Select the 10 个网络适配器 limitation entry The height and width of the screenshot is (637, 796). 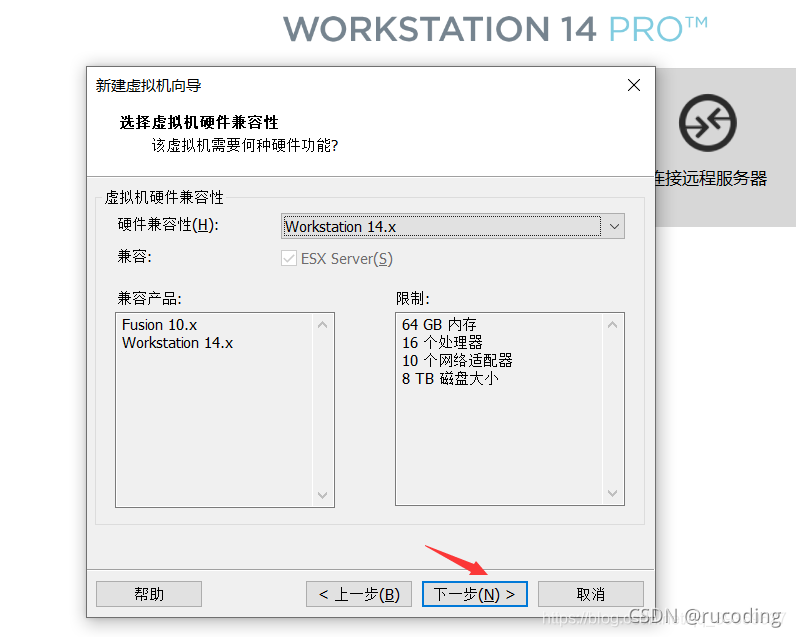[457, 361]
